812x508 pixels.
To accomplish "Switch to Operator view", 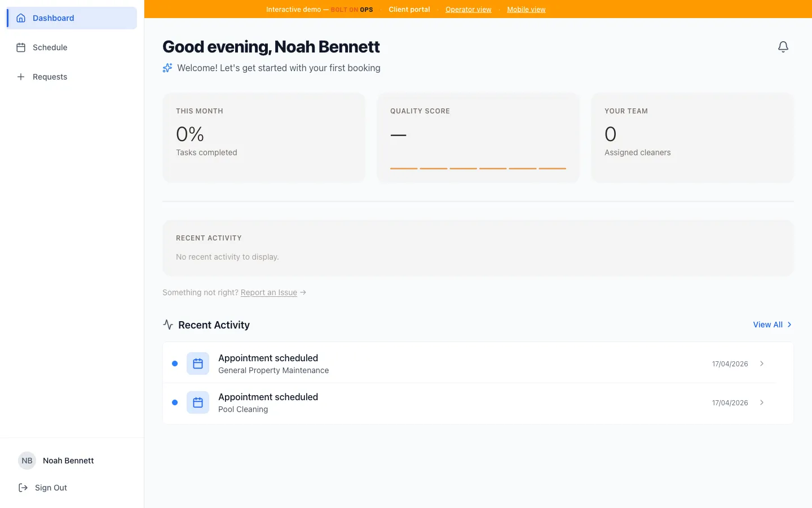I will [x=469, y=9].
